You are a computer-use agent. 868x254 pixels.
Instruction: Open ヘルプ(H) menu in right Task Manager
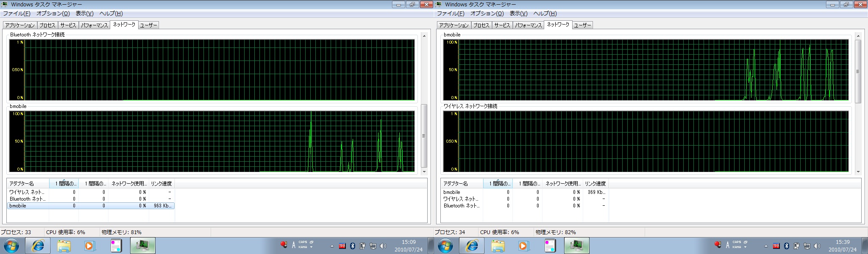click(544, 14)
